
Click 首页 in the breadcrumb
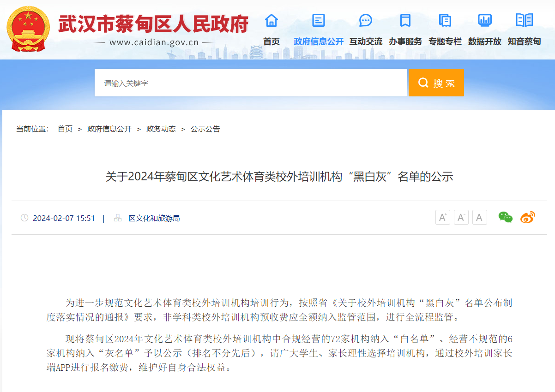tap(65, 129)
